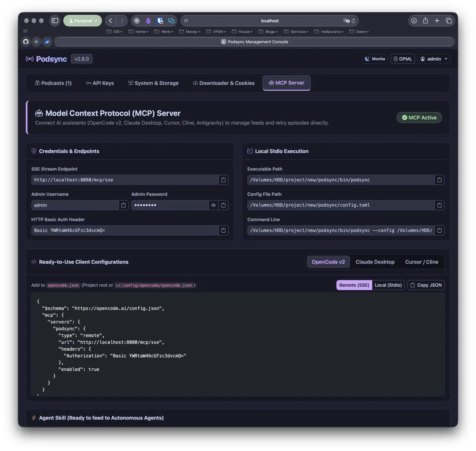This screenshot has height=451, width=476.
Task: Copy the HTTP Basic Auth Header
Action: [223, 230]
